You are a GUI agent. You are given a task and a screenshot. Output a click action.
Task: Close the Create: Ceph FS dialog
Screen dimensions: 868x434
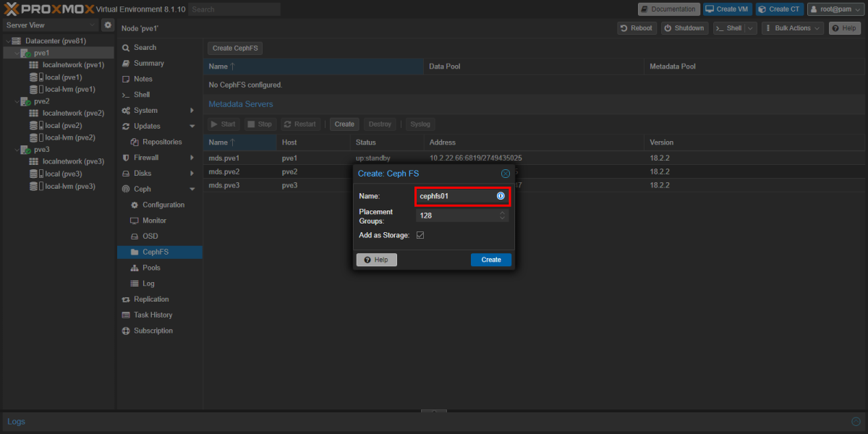[x=506, y=174]
